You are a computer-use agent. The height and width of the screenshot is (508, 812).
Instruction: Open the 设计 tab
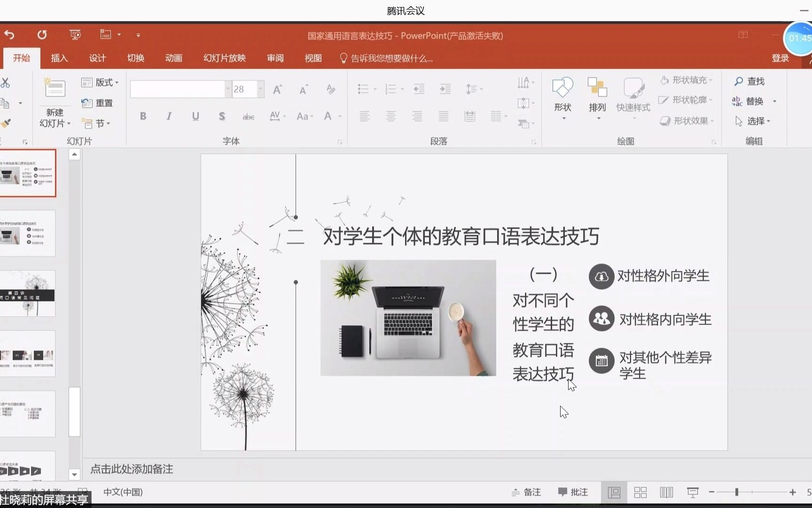(97, 58)
